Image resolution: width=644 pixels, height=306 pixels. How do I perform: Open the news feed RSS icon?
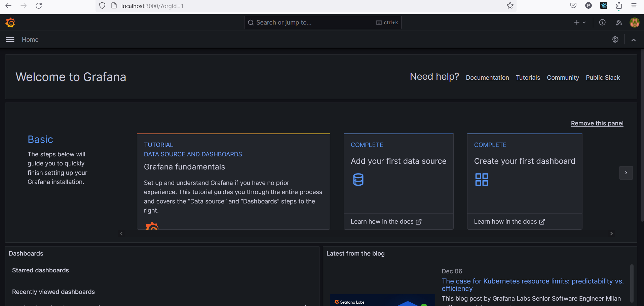pos(618,23)
